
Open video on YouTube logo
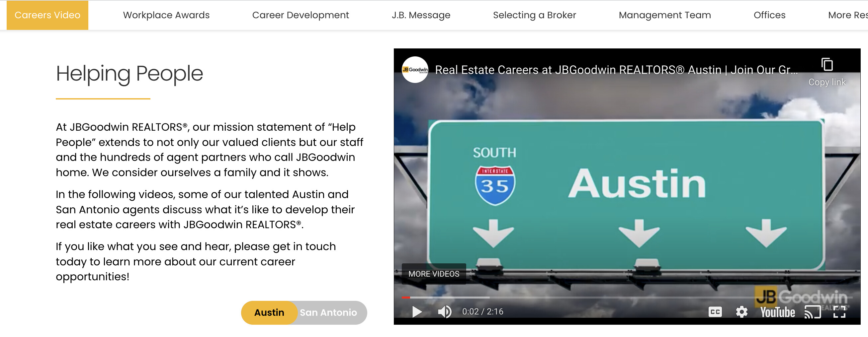click(x=778, y=312)
